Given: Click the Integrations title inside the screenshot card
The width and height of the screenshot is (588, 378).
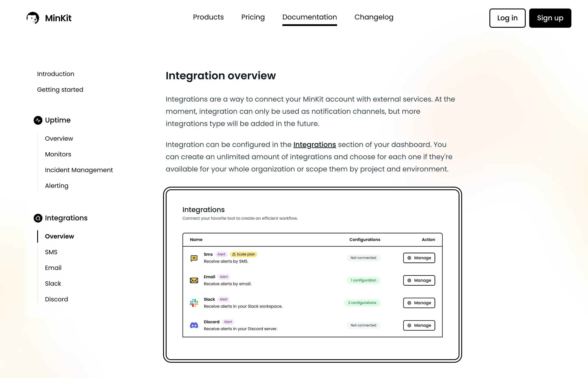Looking at the screenshot, I should pyautogui.click(x=204, y=210).
